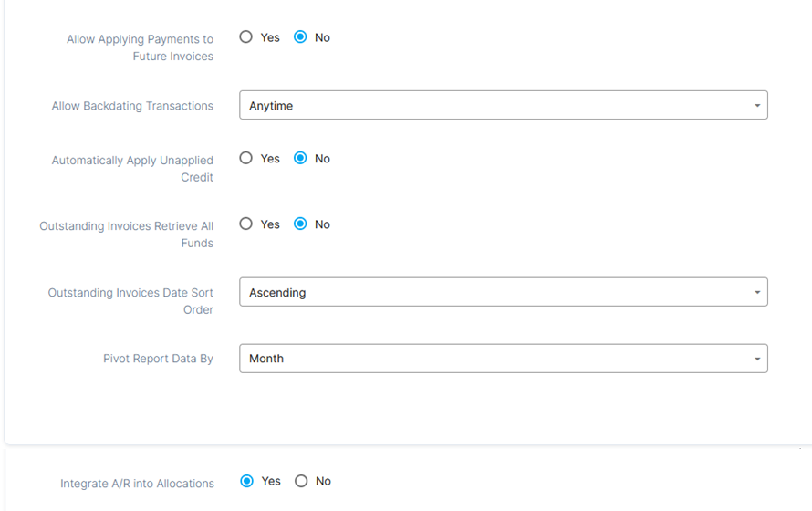Enable Automatically Apply Unapplied Credit with Yes
This screenshot has height=511, width=812.
click(x=246, y=158)
